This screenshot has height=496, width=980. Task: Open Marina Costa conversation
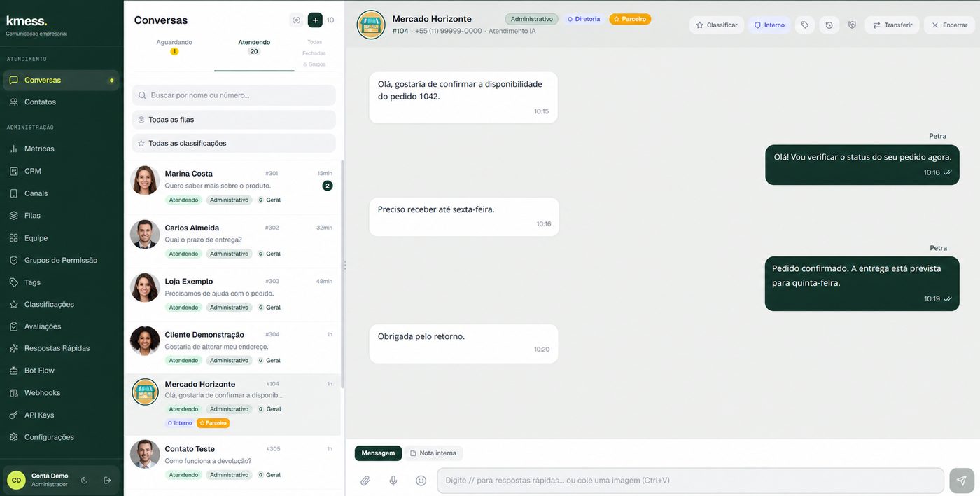click(x=232, y=187)
